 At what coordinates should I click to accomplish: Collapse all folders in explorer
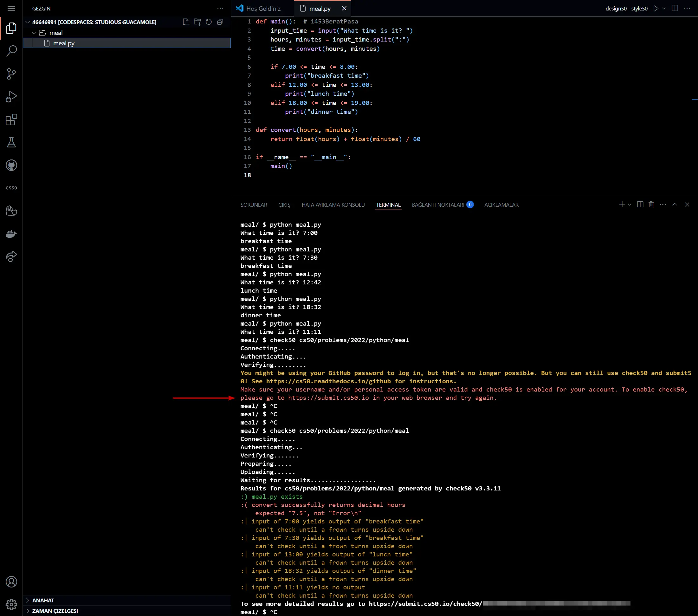220,22
